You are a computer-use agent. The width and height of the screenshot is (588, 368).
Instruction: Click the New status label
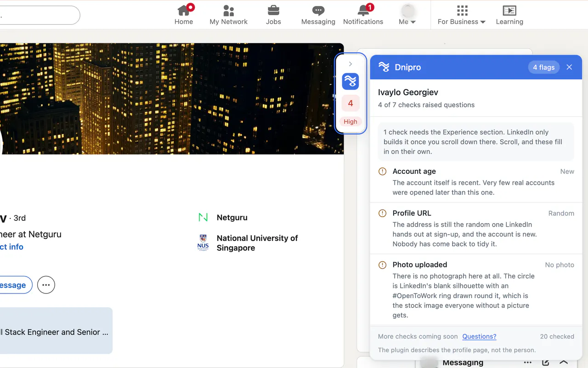tap(567, 172)
